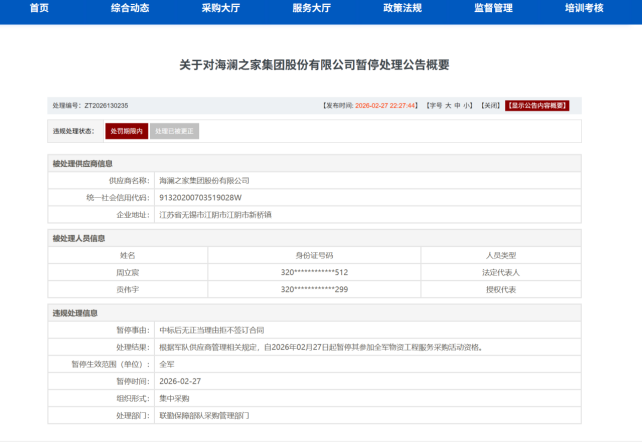
Task: Go to 综合动态 in top navigation
Action: [x=130, y=8]
